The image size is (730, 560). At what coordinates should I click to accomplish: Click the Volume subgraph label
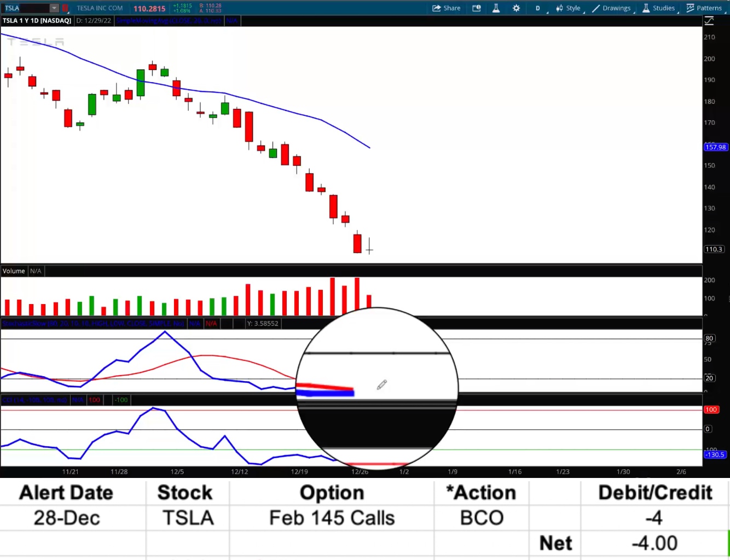pyautogui.click(x=14, y=271)
